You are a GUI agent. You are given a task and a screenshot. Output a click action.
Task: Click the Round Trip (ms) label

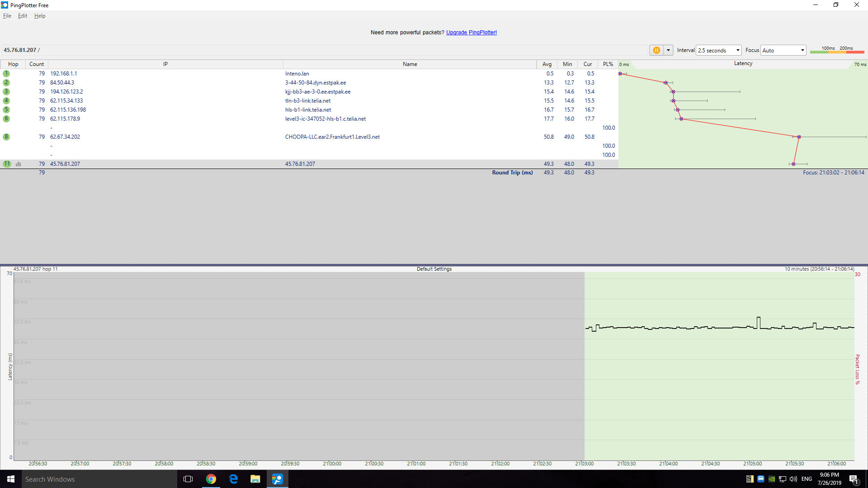click(512, 173)
